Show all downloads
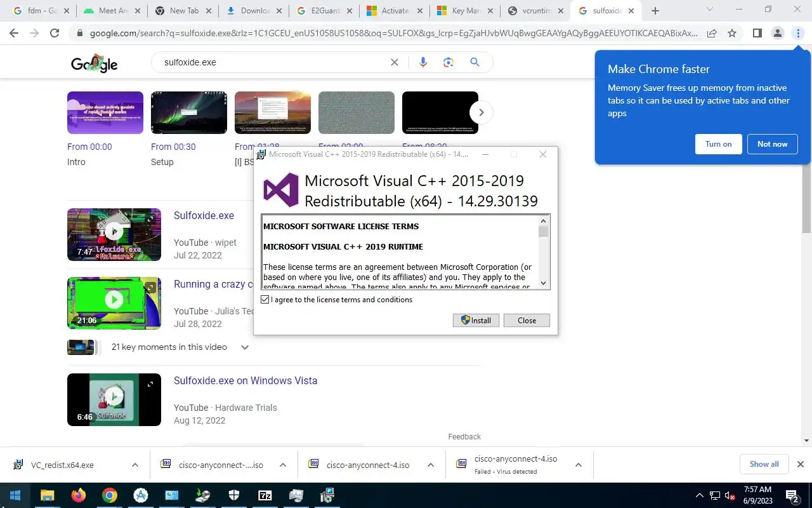This screenshot has height=508, width=812. point(764,464)
